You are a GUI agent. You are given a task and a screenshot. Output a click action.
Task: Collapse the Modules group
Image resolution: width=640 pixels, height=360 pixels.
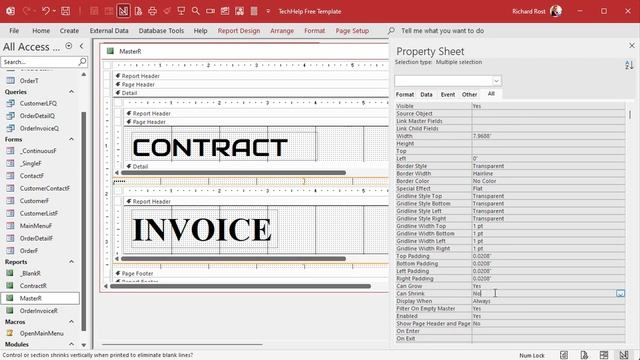[x=71, y=344]
